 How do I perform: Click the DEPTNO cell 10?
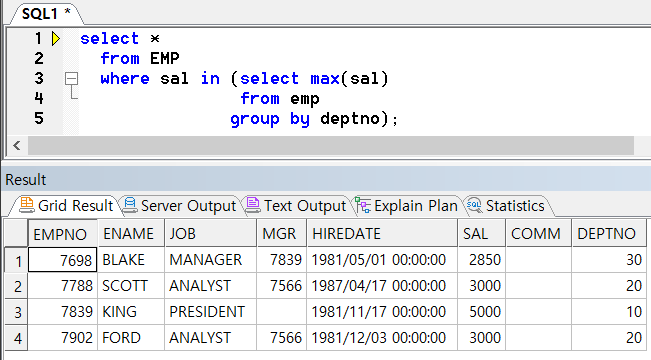[x=609, y=312]
